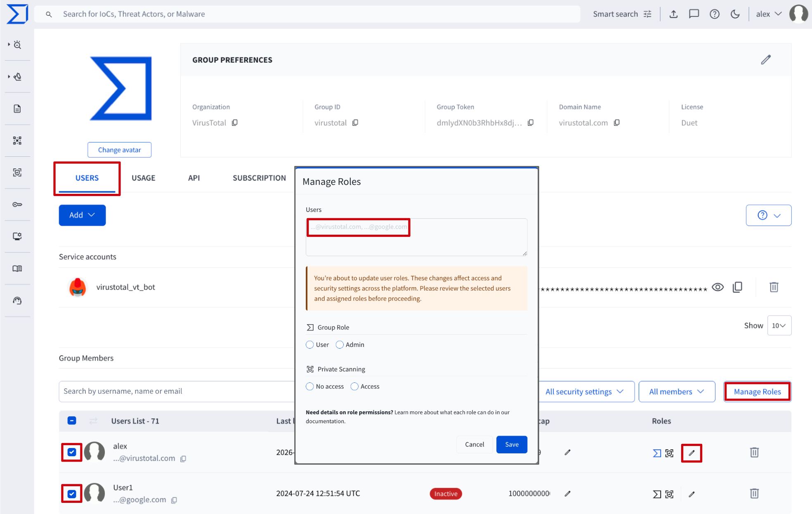The image size is (812, 514).
Task: Open the help question mark icon
Action: 715,14
